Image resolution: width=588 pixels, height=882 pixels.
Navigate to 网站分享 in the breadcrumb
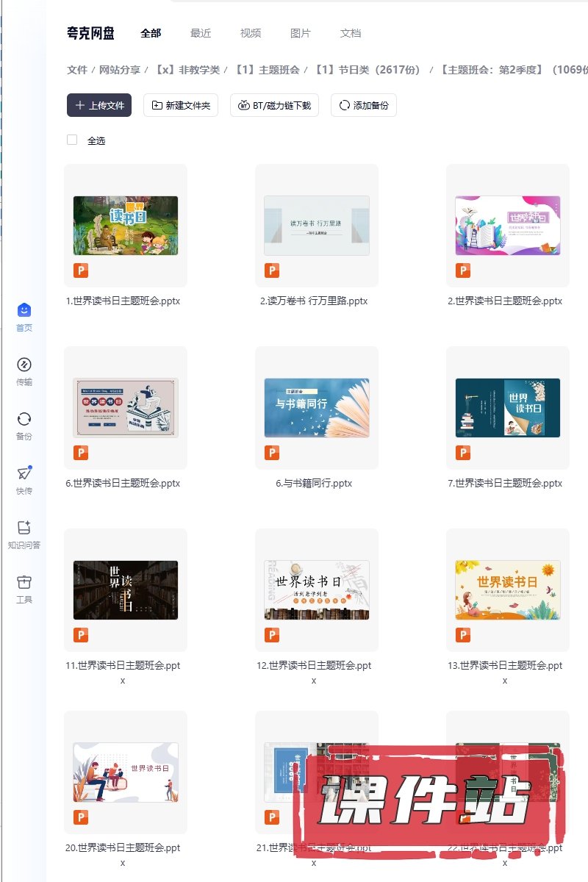[x=120, y=70]
